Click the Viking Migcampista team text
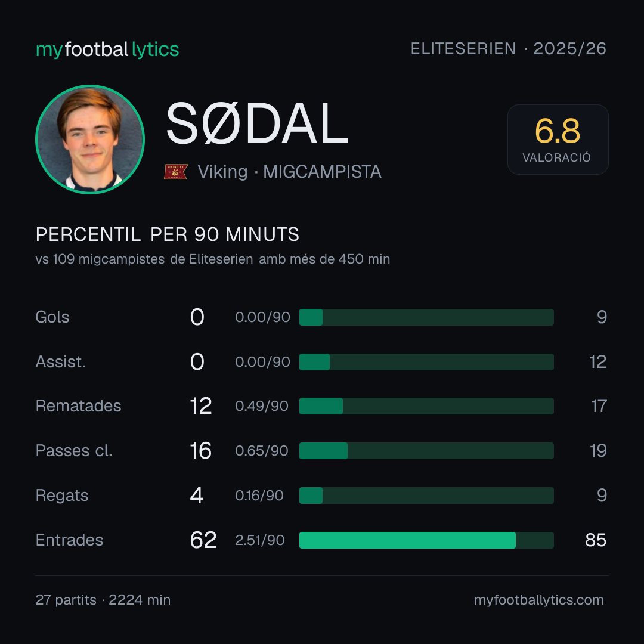644x644 pixels. pos(290,172)
